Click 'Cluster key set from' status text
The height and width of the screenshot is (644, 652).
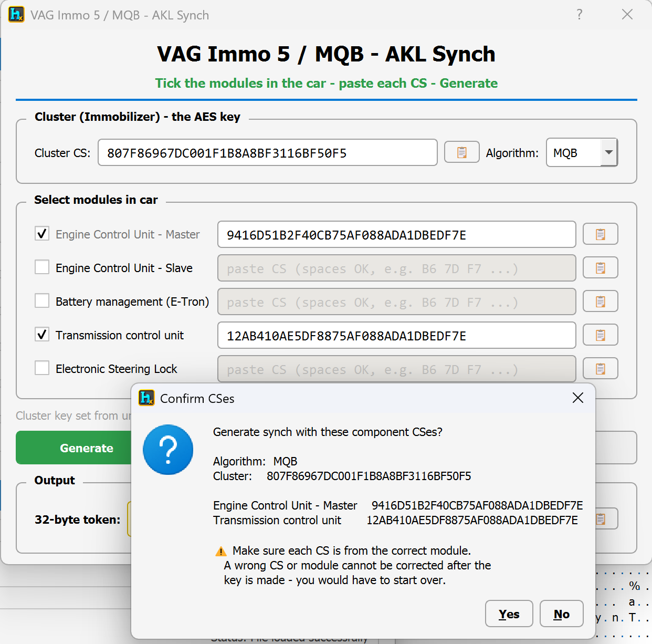[x=73, y=416]
